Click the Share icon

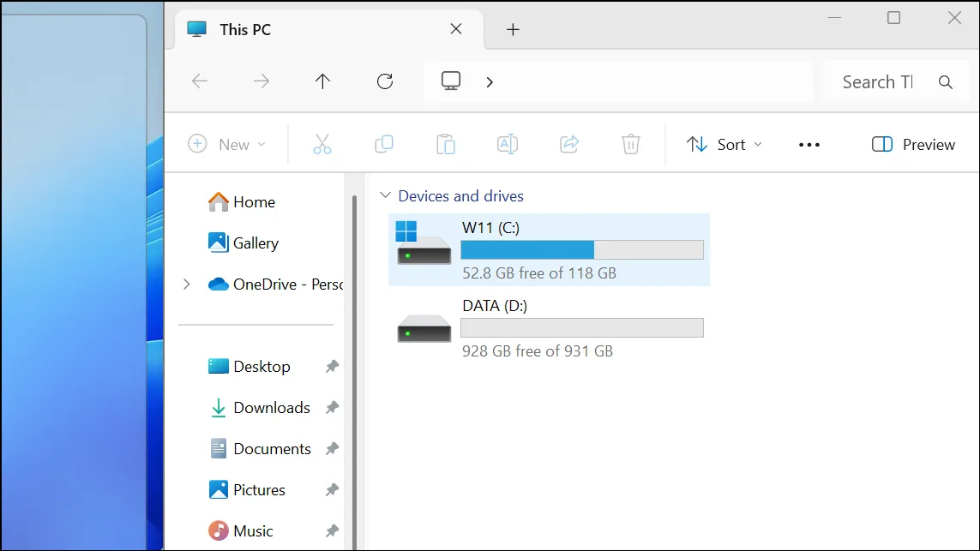point(569,144)
